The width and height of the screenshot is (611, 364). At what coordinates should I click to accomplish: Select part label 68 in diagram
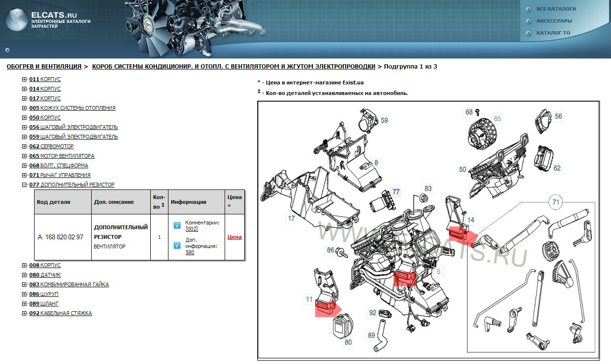469,112
